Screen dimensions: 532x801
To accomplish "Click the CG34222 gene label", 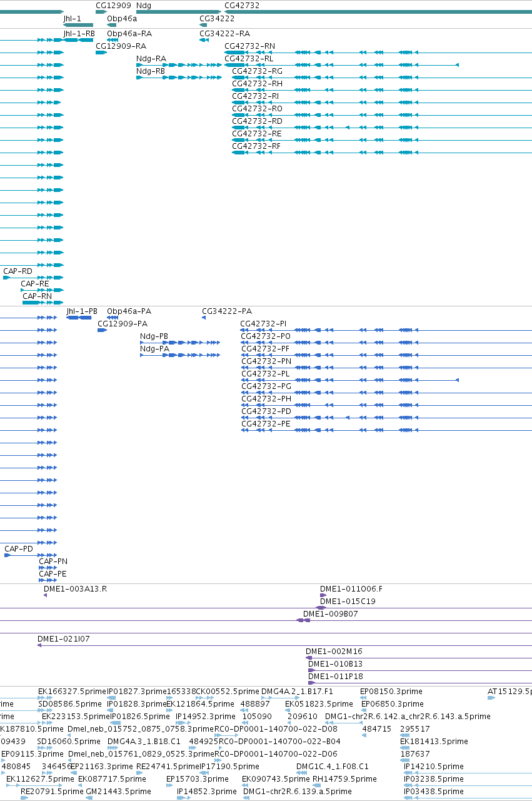I will coord(217,19).
